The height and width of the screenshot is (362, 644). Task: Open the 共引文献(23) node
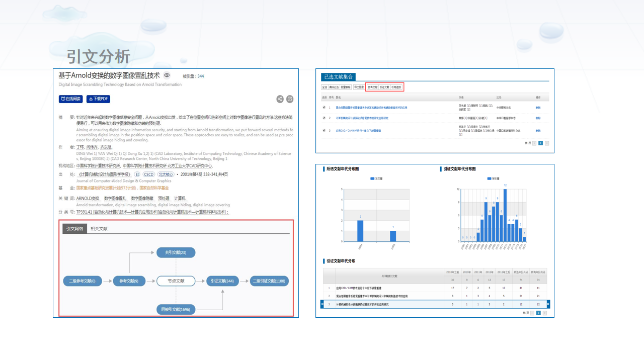tap(176, 252)
